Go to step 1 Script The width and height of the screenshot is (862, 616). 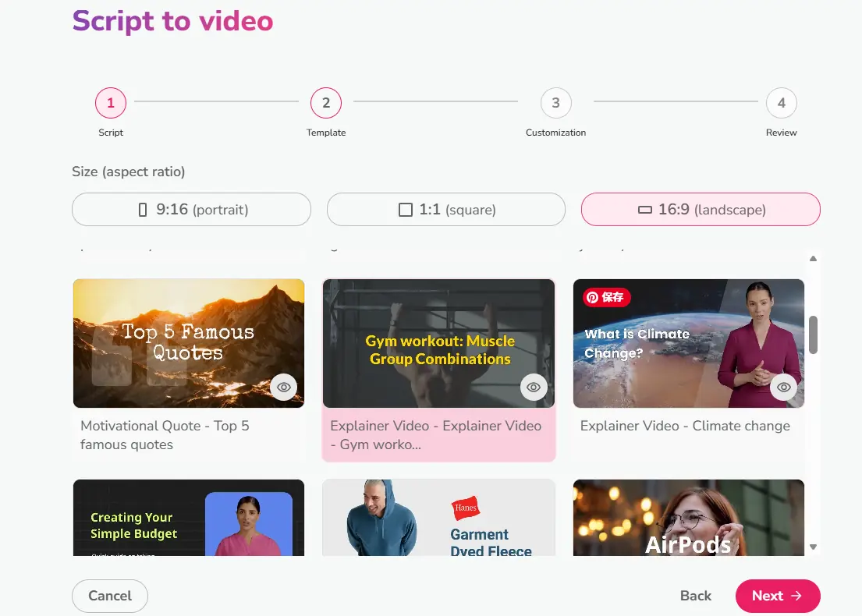[111, 103]
